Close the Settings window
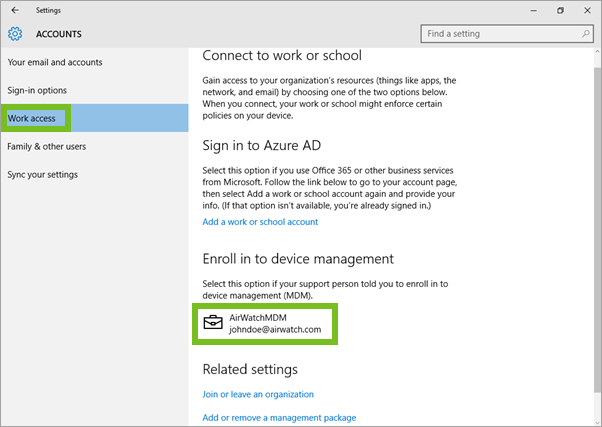This screenshot has width=602, height=427. click(x=587, y=11)
